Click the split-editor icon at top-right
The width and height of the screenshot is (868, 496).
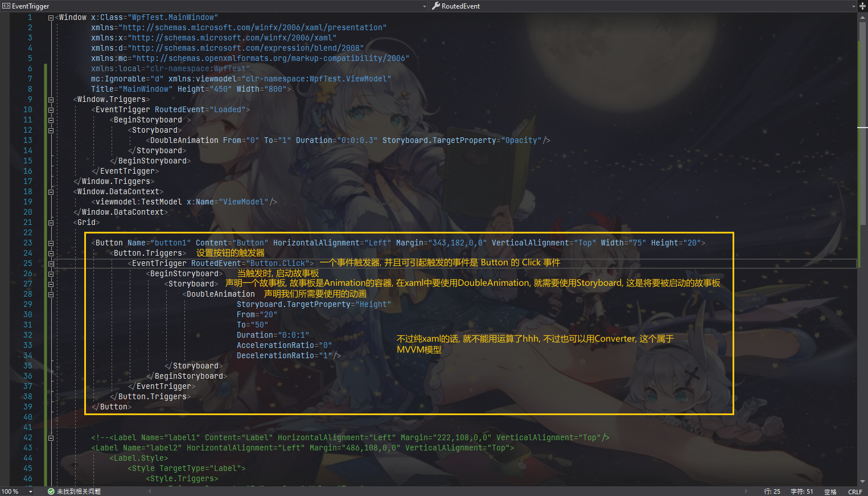(863, 6)
